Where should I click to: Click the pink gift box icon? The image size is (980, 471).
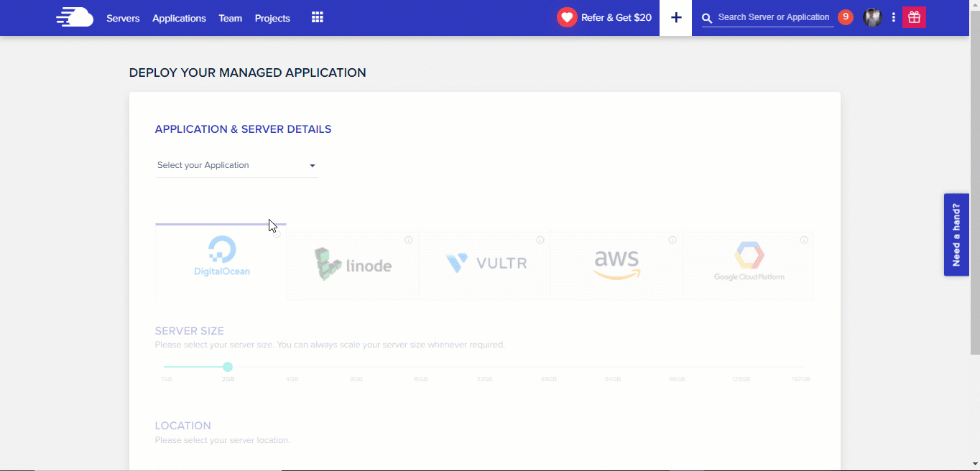coord(914,17)
